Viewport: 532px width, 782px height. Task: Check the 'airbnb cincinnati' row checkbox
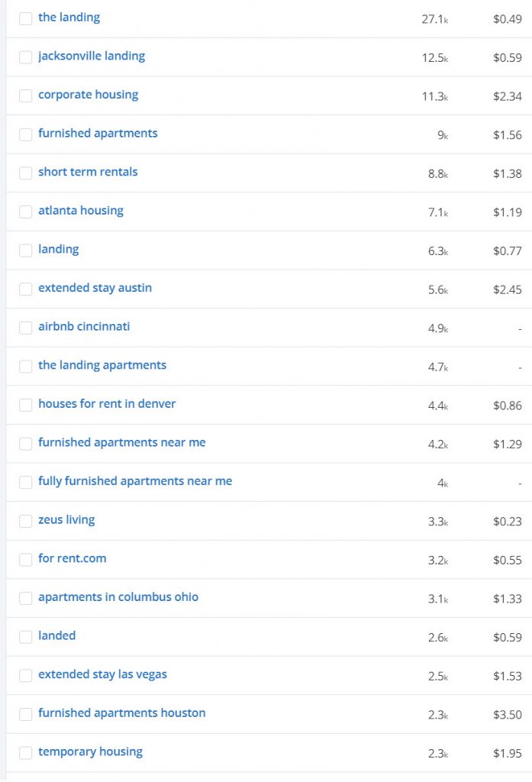[x=26, y=328]
